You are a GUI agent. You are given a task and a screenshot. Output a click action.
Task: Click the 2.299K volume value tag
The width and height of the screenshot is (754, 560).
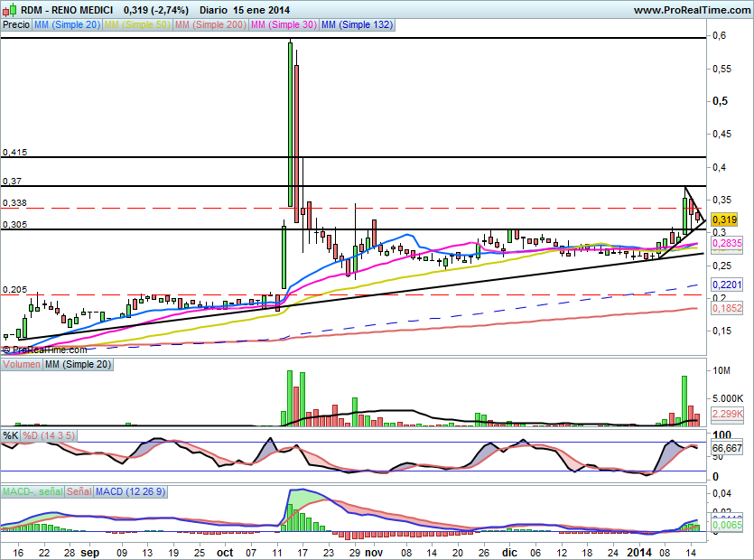tap(727, 414)
